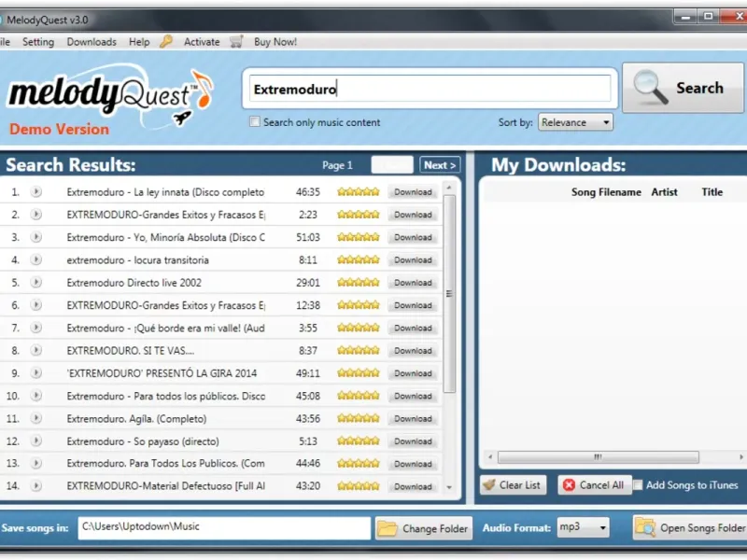Download PRESENTÓ LA GIRA 2014
747x560 pixels.
click(413, 372)
